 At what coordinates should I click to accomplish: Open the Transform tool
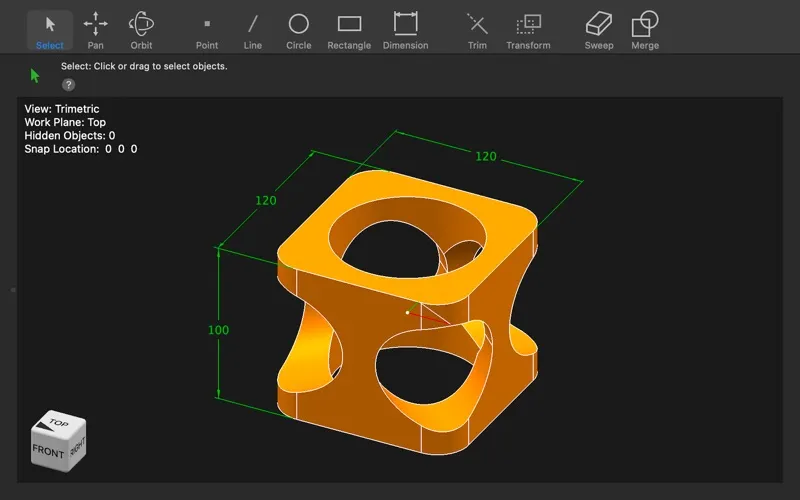click(528, 31)
